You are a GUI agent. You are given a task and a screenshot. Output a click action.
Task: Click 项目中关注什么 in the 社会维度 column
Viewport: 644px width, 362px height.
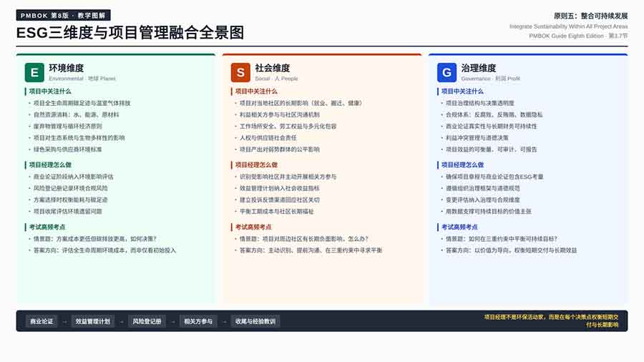[256, 91]
